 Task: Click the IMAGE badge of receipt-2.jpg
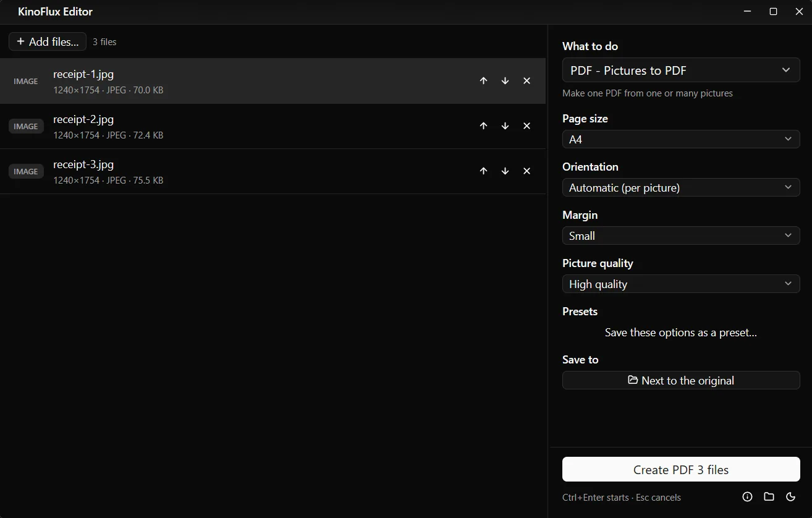pyautogui.click(x=26, y=126)
